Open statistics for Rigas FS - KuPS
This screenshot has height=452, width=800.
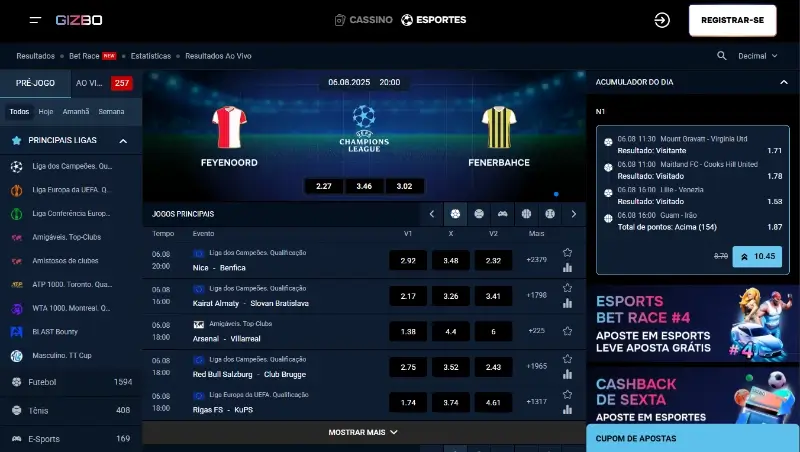[x=567, y=409]
